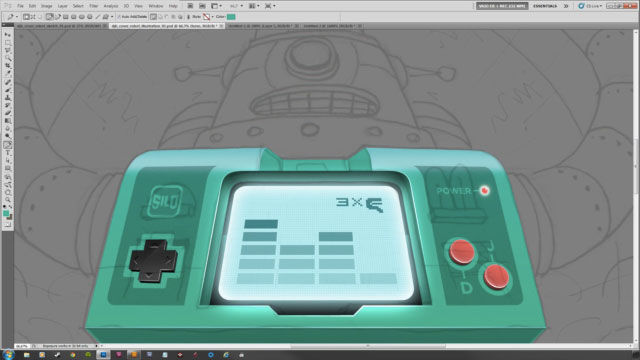Toggle Edit in Quick Mask Mode
This screenshot has height=360, width=640.
tap(8, 224)
